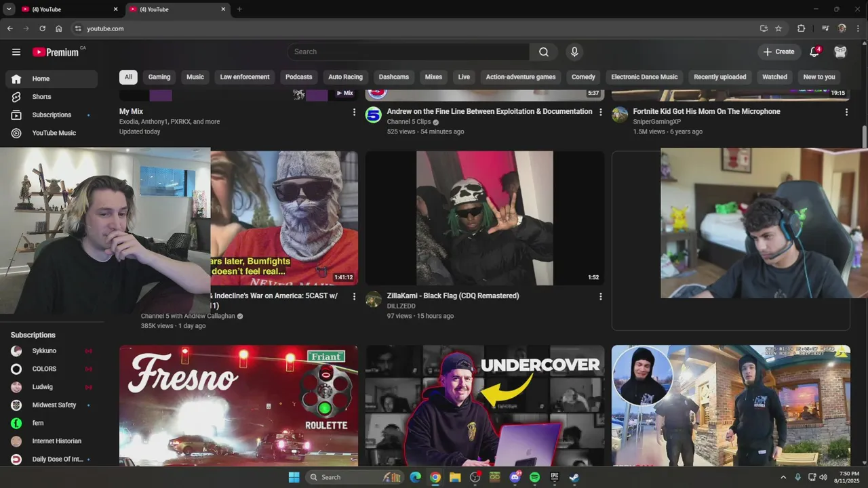
Task: Open Daily Dose Of Internet subscription
Action: click(x=52, y=460)
